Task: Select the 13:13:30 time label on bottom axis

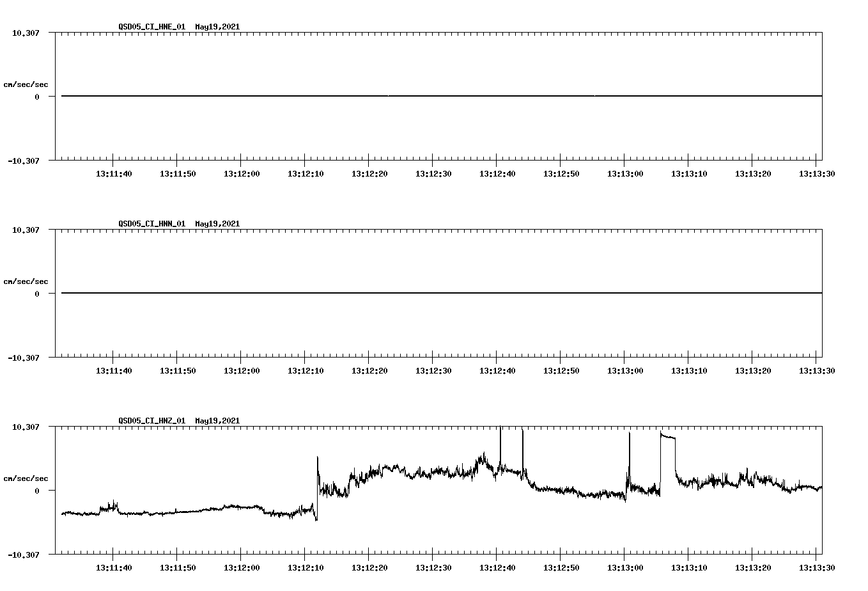Action: point(818,566)
